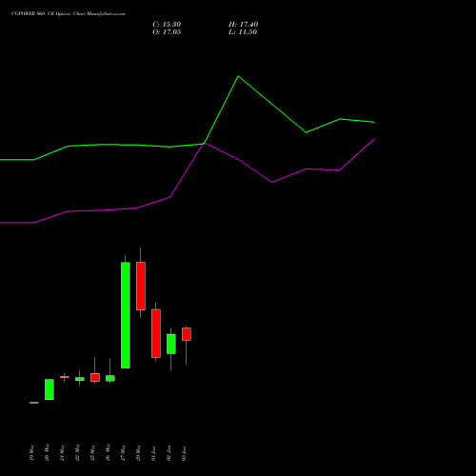This screenshot has width=476, height=476.
Task: Select the close value C: 15.30
Action: click(167, 25)
